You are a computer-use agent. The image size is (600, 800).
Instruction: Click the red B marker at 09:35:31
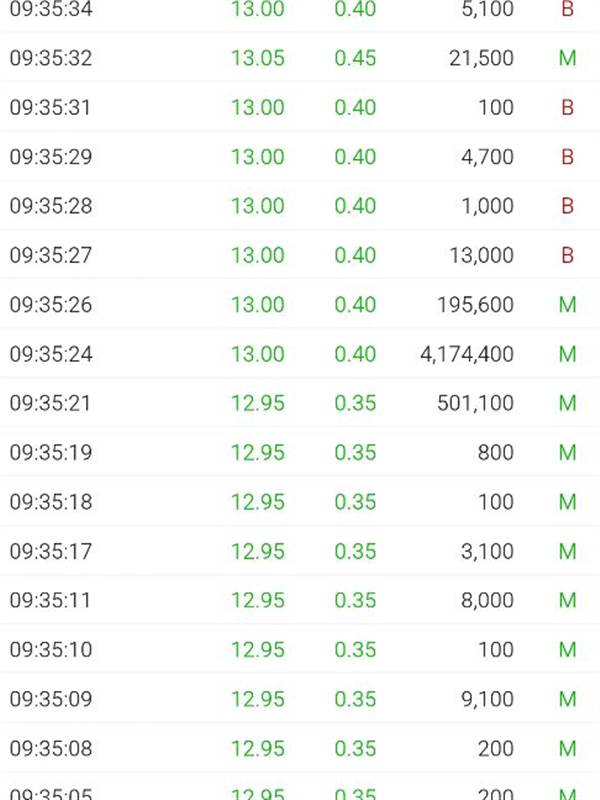[567, 107]
